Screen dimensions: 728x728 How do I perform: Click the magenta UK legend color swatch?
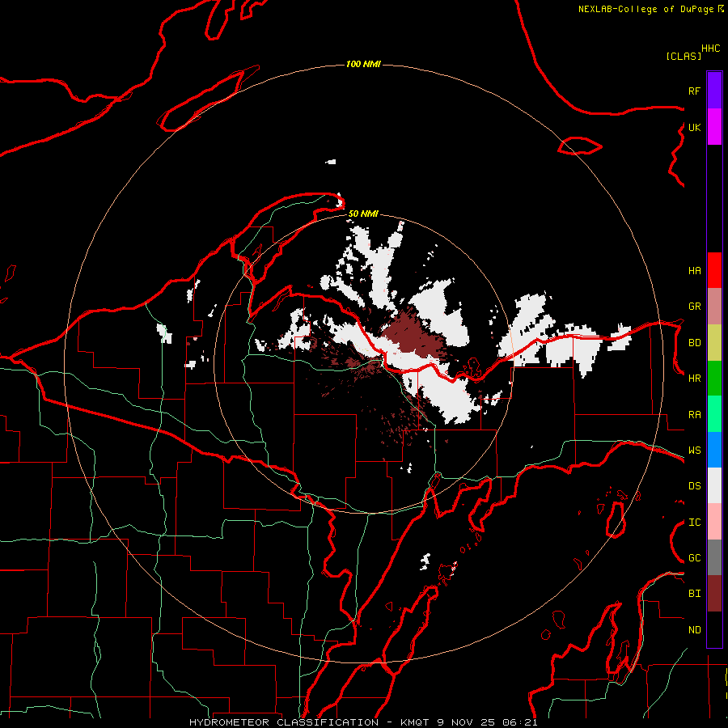point(714,127)
